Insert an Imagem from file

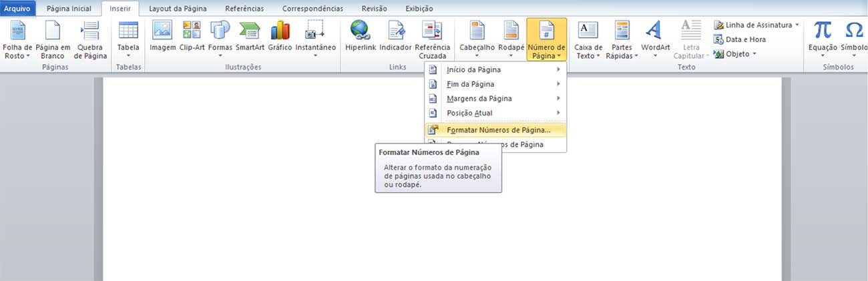[162, 36]
